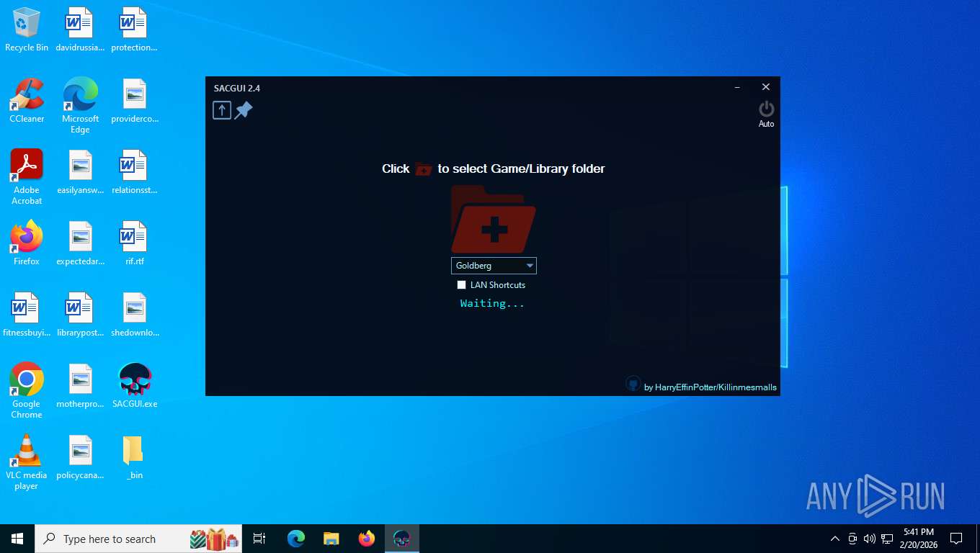Select the Firefox desktop shortcut
Screen dimensions: 980x553
click(27, 243)
